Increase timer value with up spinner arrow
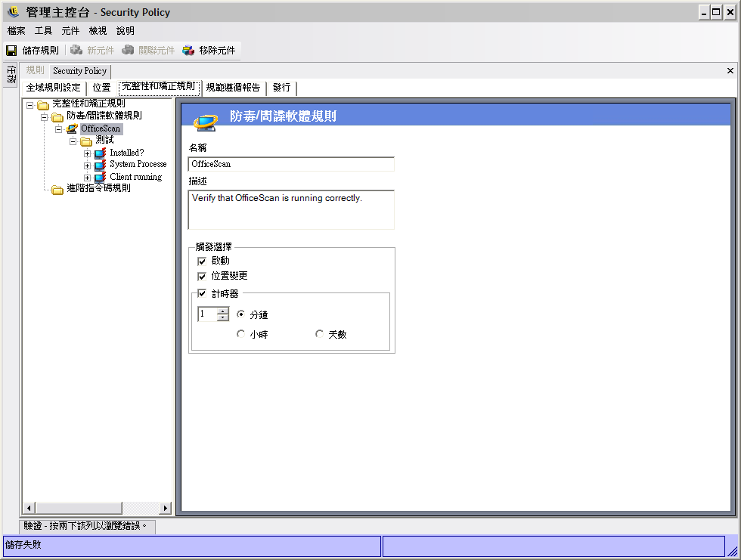 pos(222,311)
